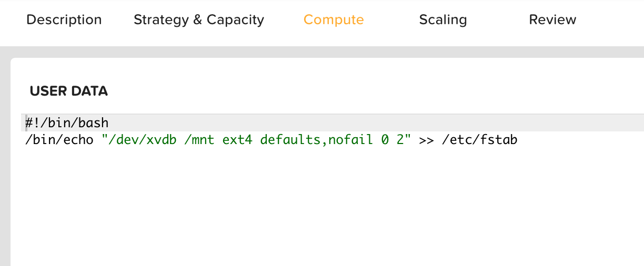Place cursor on the #!/bin/bash line
The height and width of the screenshot is (266, 644).
click(x=67, y=123)
